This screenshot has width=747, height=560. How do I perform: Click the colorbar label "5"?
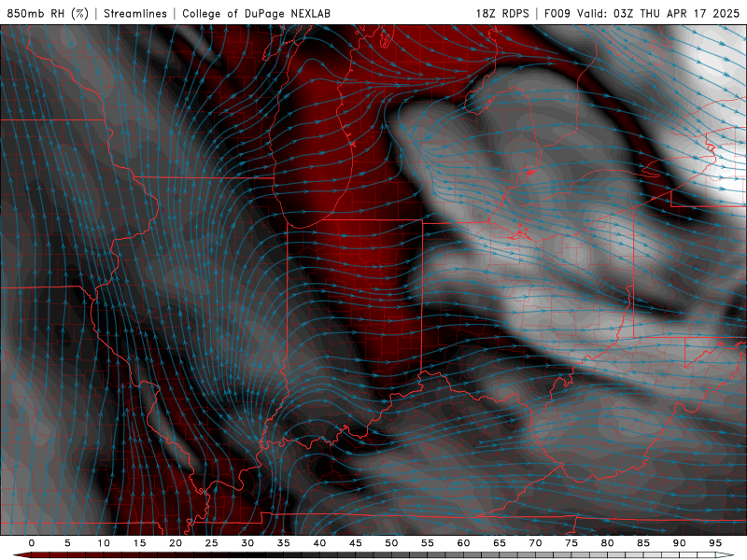click(67, 543)
